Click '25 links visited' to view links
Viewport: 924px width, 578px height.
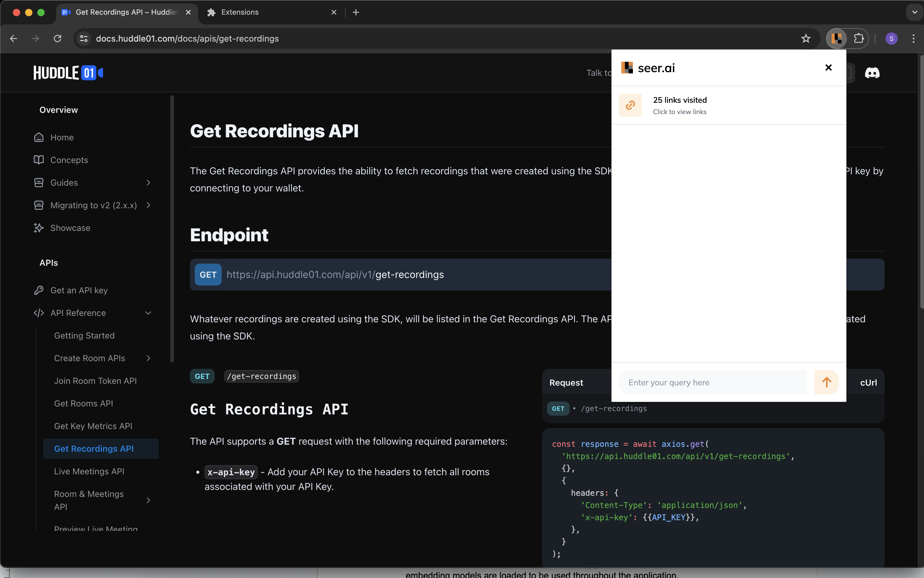pyautogui.click(x=679, y=100)
